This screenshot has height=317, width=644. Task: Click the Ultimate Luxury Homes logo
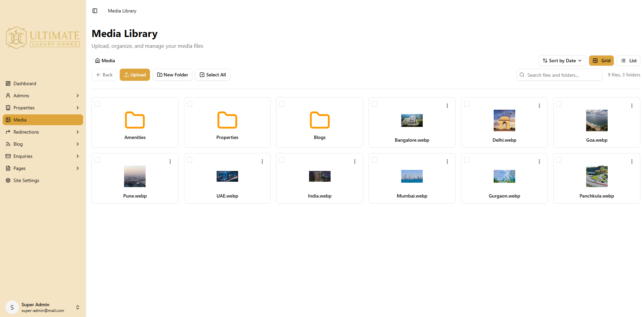click(43, 38)
